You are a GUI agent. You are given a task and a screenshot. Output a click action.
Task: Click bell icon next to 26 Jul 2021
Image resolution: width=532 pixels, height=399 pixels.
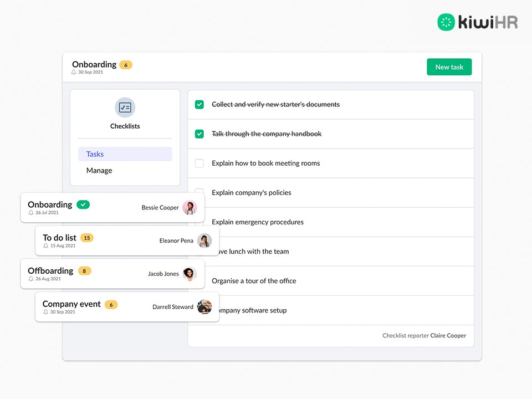click(31, 213)
